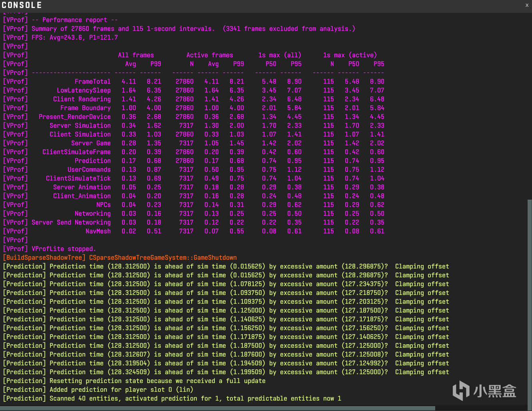This screenshot has width=532, height=411.
Task: Click the vertical scrollbar thumb
Action: pyautogui.click(x=529, y=302)
